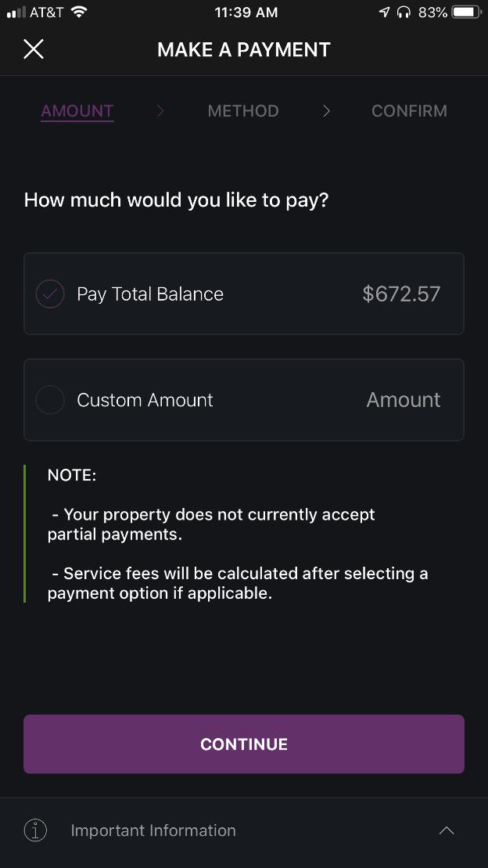Tap the Continue button
This screenshot has height=868, width=488.
(243, 744)
